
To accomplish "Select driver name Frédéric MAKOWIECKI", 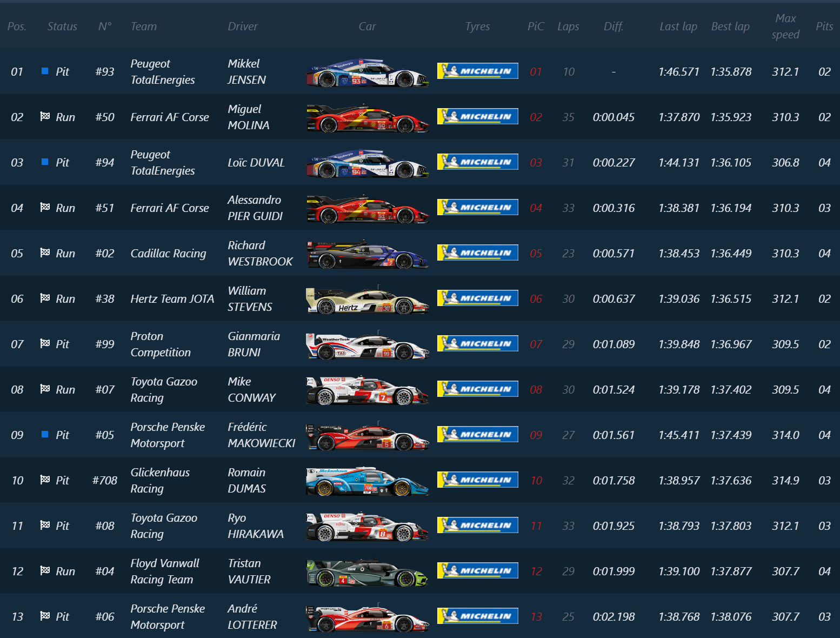I will 262,435.
